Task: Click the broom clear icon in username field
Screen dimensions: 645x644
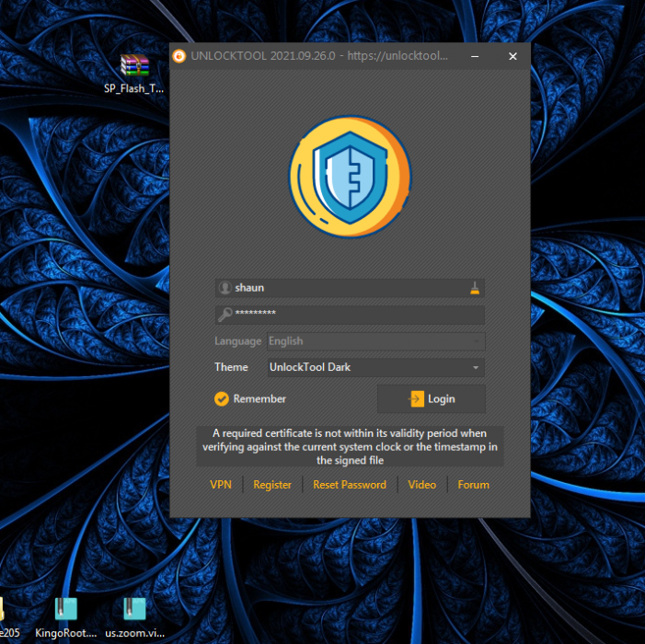Action: pyautogui.click(x=475, y=288)
